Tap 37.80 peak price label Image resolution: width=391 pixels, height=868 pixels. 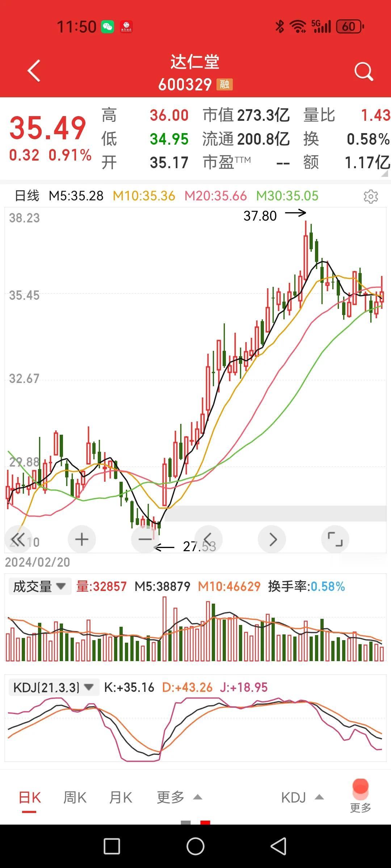[260, 216]
